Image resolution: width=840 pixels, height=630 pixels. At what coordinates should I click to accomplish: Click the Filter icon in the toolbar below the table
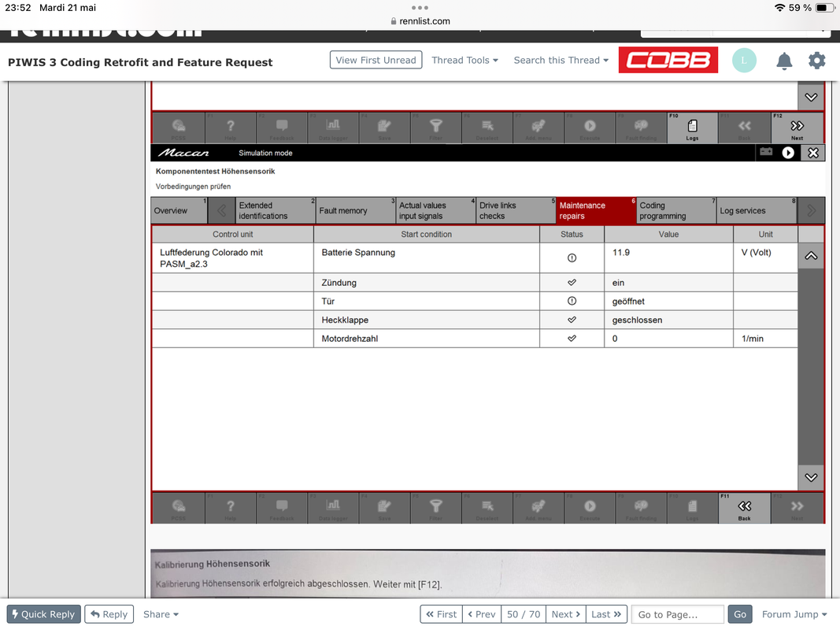click(435, 508)
